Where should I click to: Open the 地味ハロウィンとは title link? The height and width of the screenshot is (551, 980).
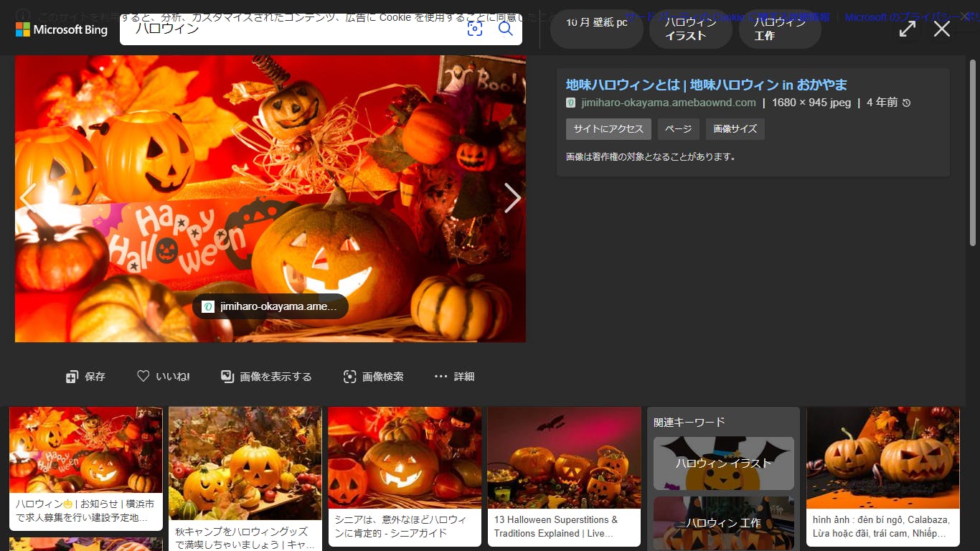pyautogui.click(x=706, y=85)
